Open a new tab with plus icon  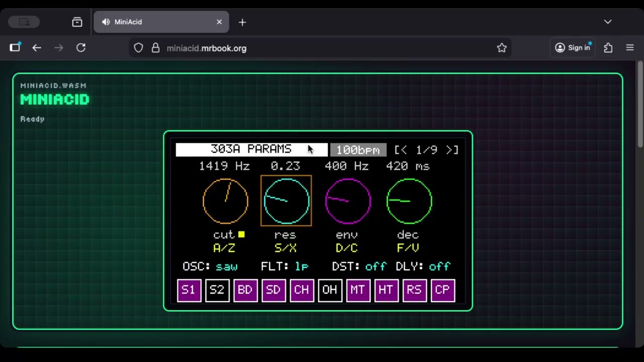click(243, 22)
